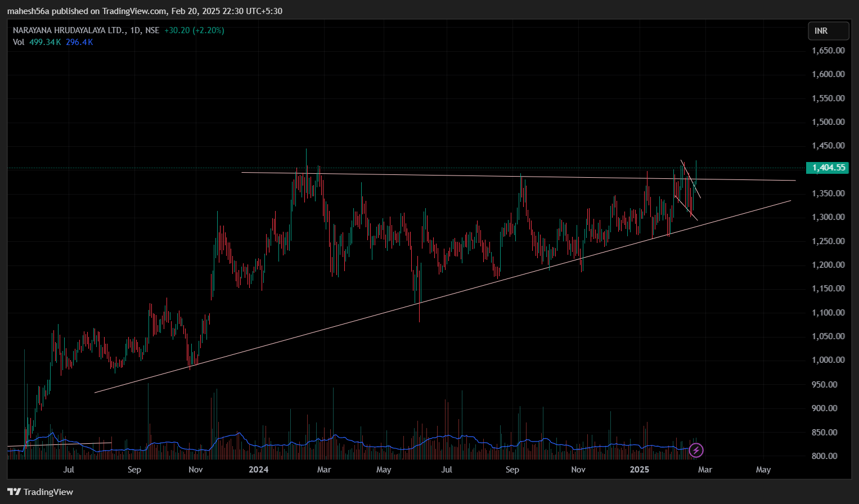Click the 1,300.00 price axis label
Viewport: 859px width, 504px height.
click(x=828, y=217)
